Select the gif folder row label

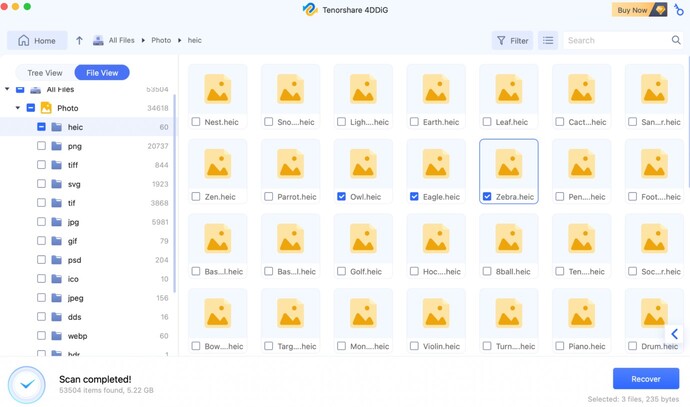pos(72,241)
